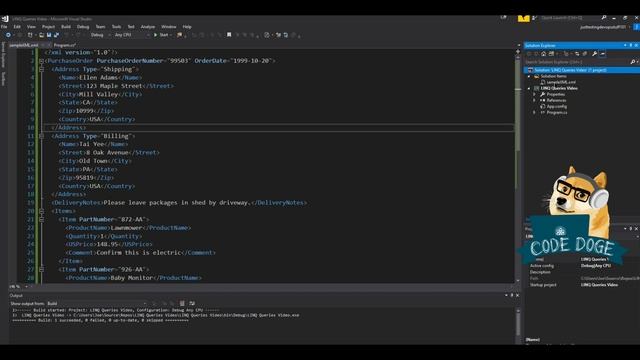The image size is (640, 360).
Task: Click the Clear All output icon
Action: [x=182, y=303]
